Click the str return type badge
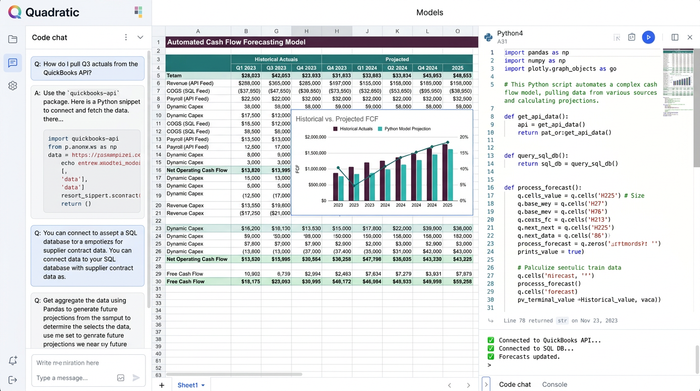Screen dimensions: 700x391 [x=562, y=320]
